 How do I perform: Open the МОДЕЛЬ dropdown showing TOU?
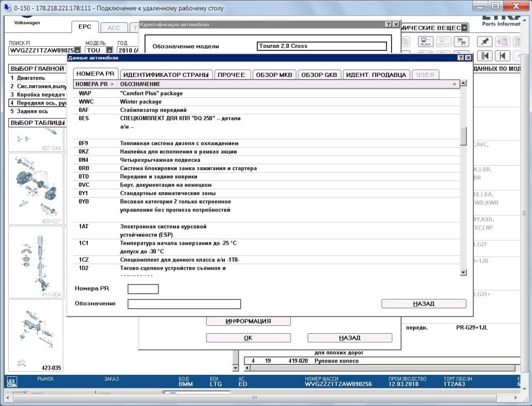109,50
